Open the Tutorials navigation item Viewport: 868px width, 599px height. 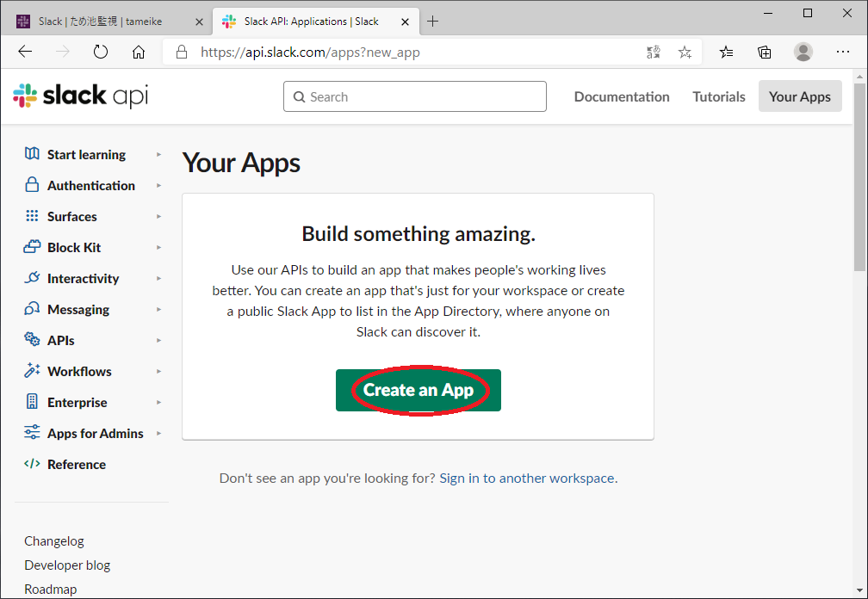tap(718, 96)
